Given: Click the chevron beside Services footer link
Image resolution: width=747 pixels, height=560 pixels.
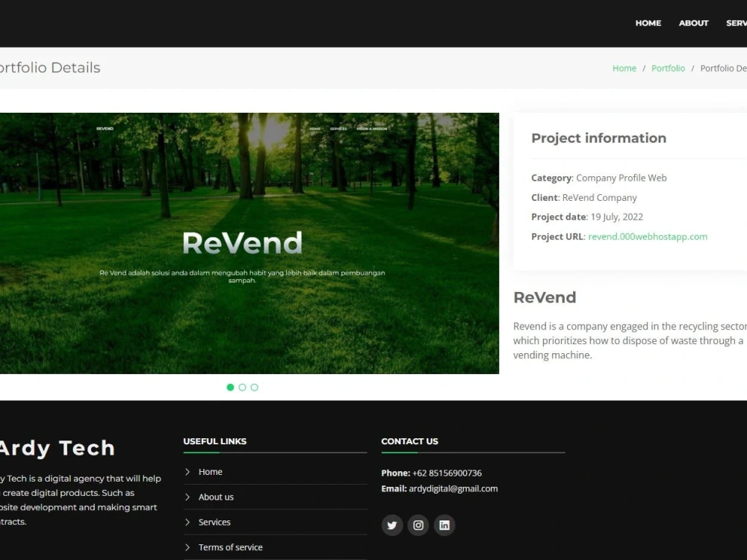Looking at the screenshot, I should 187,522.
